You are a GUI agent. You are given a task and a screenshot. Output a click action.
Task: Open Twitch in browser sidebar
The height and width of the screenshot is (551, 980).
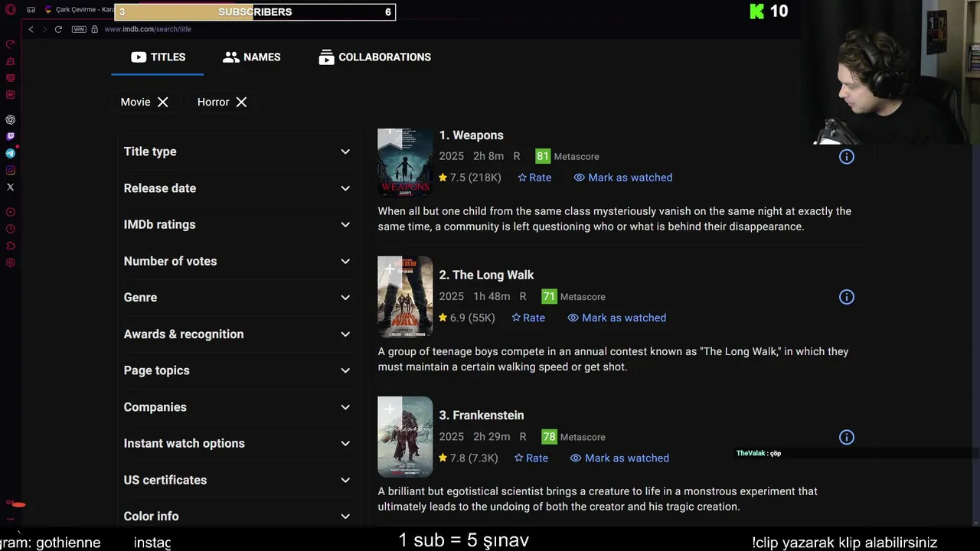tap(11, 137)
